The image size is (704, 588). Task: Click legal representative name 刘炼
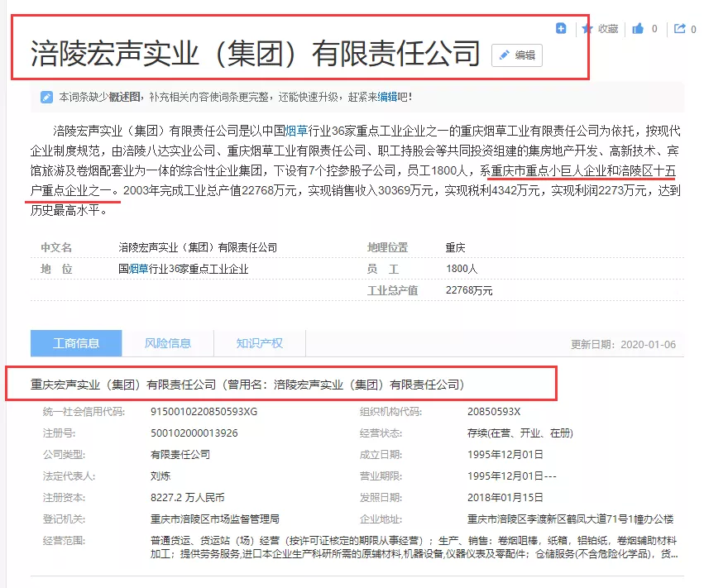(x=160, y=476)
